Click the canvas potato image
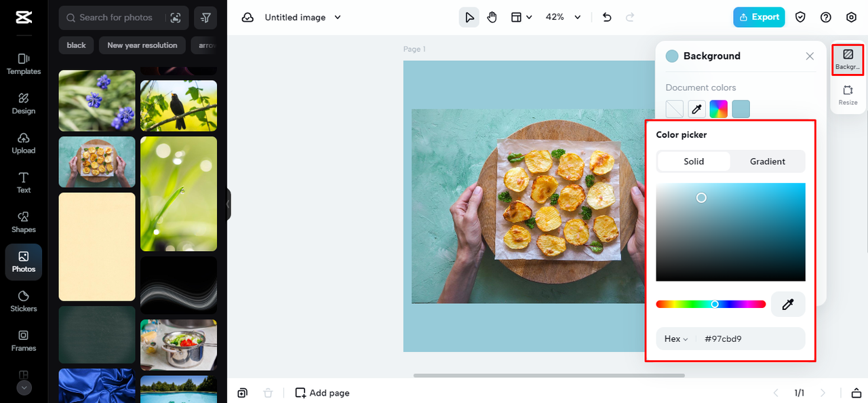 click(x=528, y=206)
